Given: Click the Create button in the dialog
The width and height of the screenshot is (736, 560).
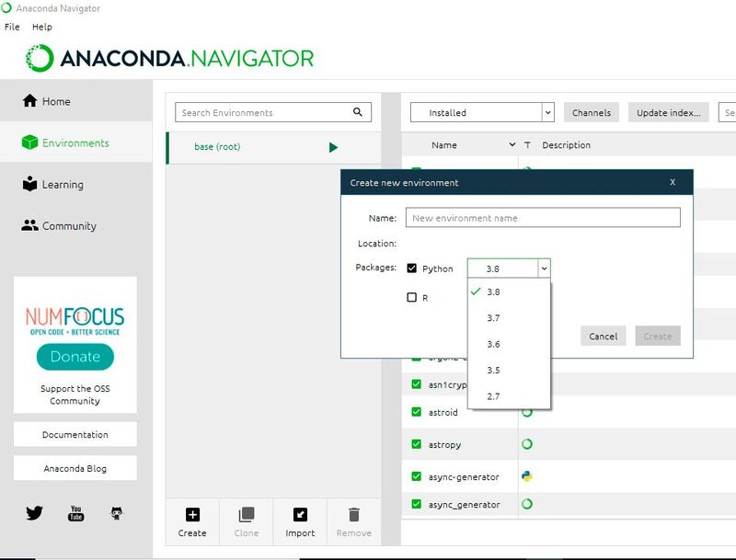Looking at the screenshot, I should (x=658, y=336).
